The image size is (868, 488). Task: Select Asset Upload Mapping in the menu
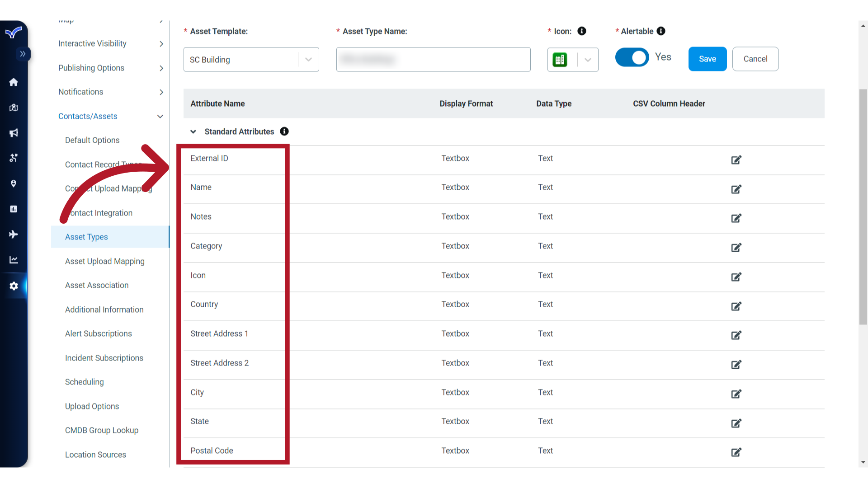click(x=104, y=261)
